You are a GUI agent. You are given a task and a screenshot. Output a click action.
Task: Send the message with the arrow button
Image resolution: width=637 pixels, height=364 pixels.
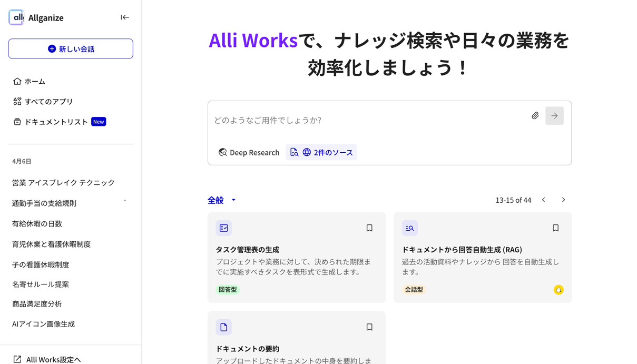(554, 116)
